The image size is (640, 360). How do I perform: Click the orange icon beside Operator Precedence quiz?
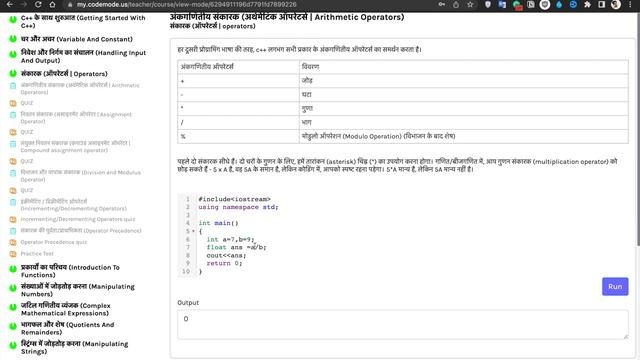[x=13, y=242]
